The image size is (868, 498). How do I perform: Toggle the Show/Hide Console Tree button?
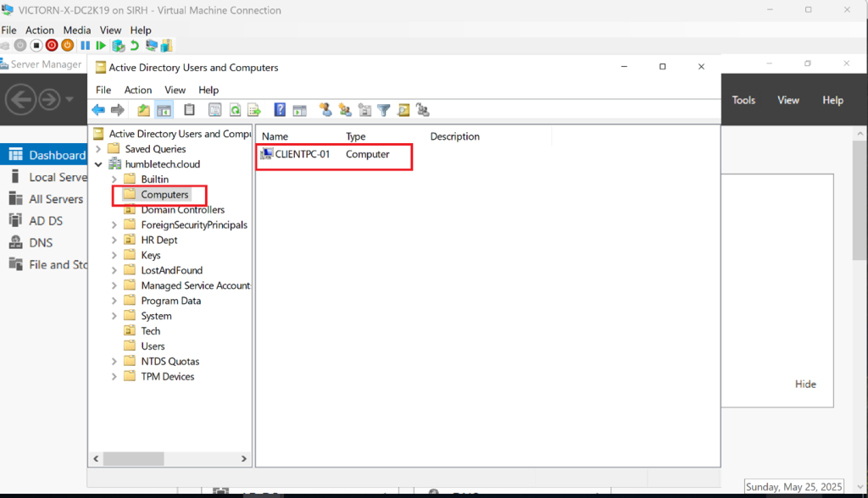coord(164,110)
